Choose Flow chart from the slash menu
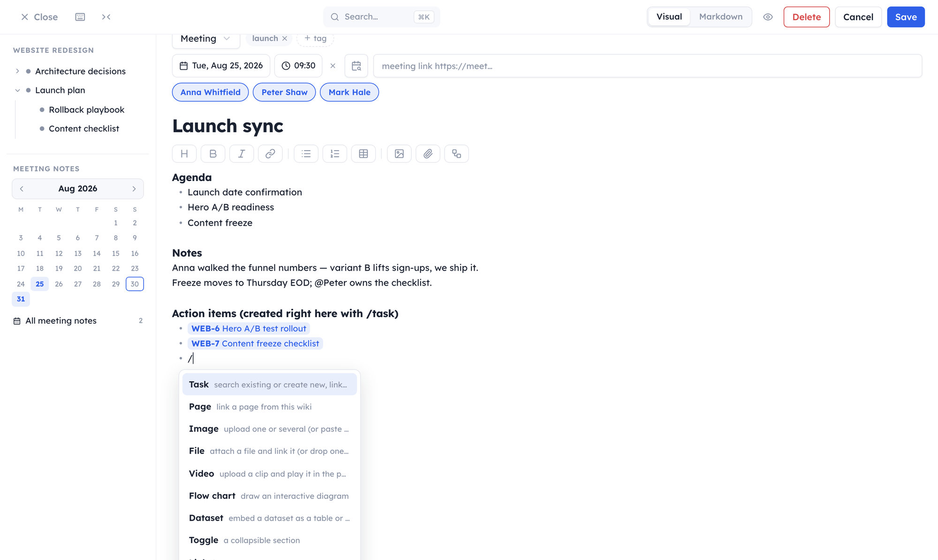 270,496
